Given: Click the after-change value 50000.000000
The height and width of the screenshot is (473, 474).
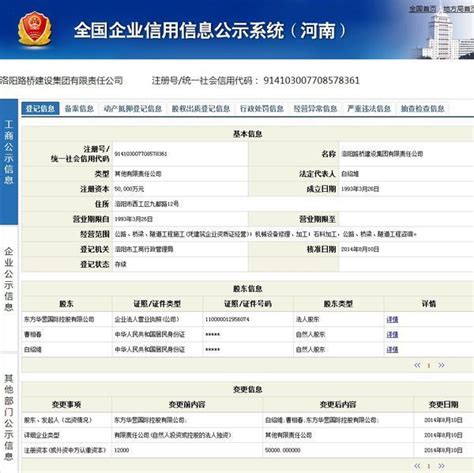Looking at the screenshot, I should [x=283, y=450].
